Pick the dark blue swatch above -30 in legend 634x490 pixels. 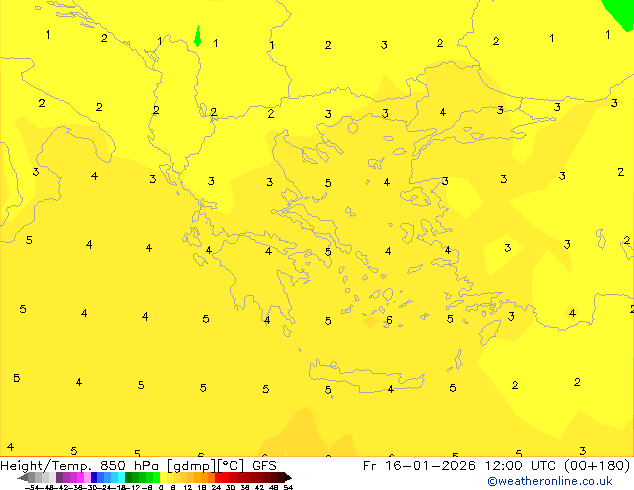point(94,477)
